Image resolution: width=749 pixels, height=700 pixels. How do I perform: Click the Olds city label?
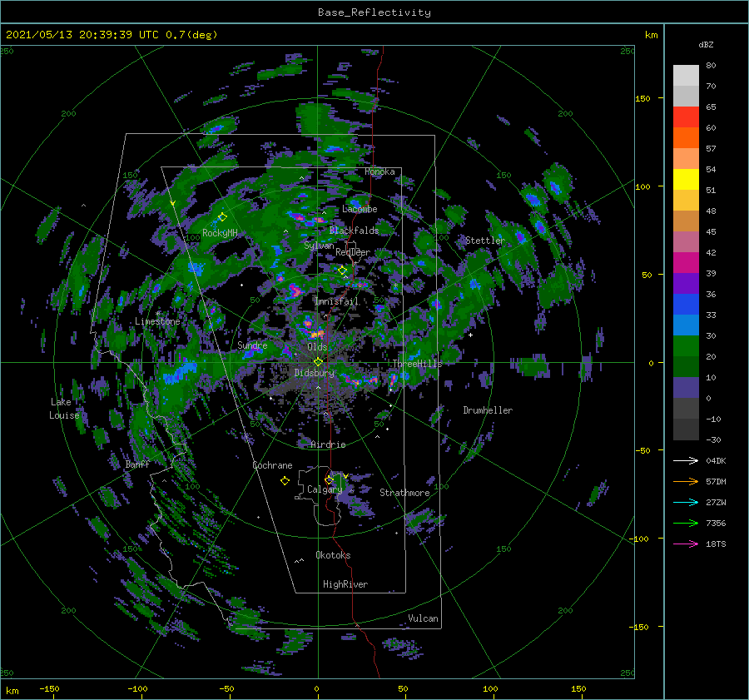pos(317,347)
